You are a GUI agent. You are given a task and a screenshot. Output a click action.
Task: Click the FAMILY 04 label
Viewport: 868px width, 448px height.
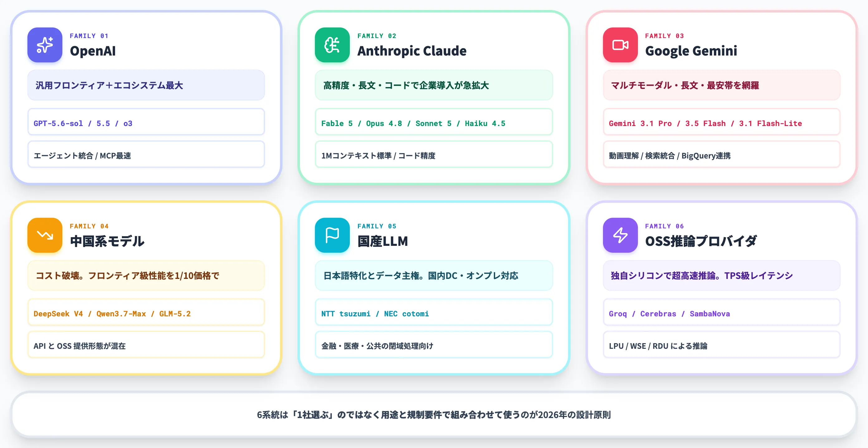pyautogui.click(x=89, y=226)
